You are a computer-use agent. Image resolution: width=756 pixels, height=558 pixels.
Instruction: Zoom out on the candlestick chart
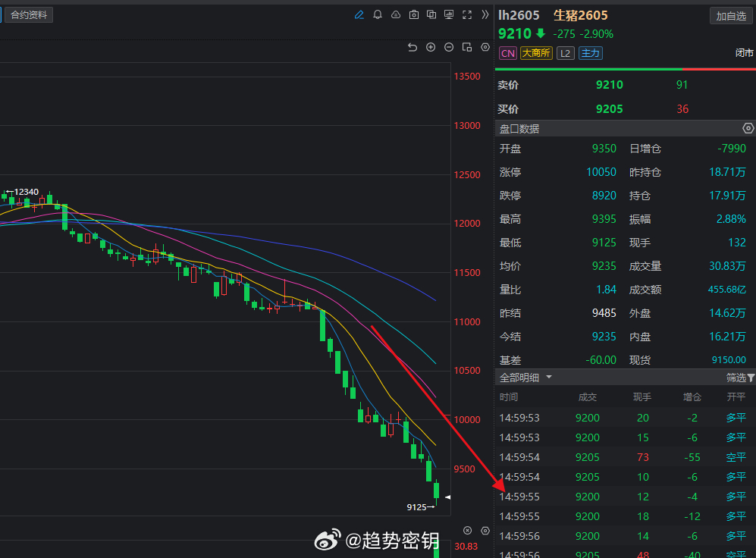point(449,47)
